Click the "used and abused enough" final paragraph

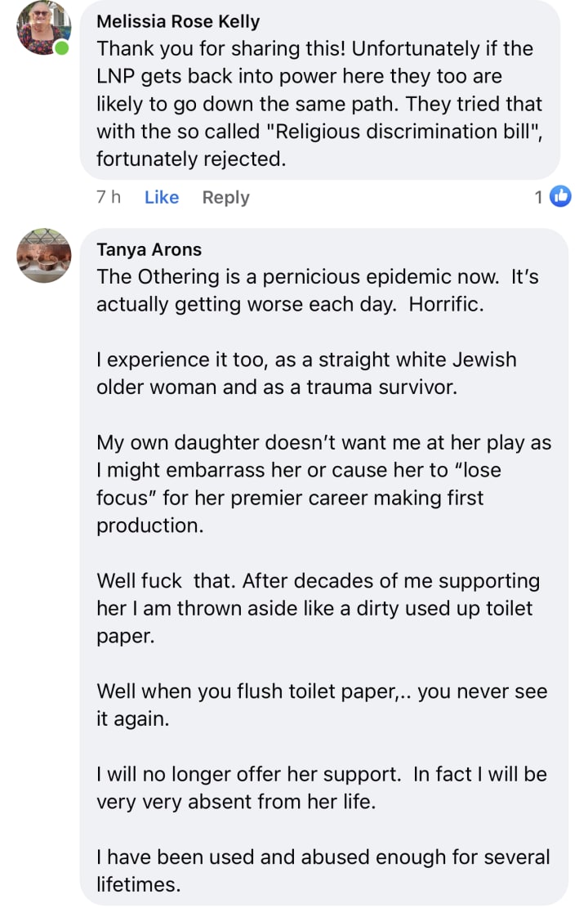tap(323, 870)
